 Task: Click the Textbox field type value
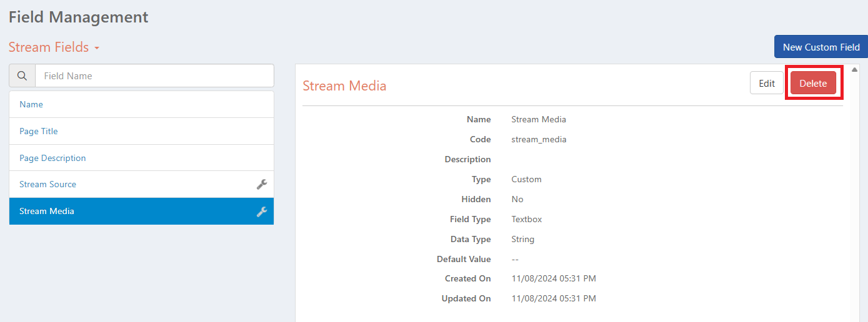tap(527, 219)
